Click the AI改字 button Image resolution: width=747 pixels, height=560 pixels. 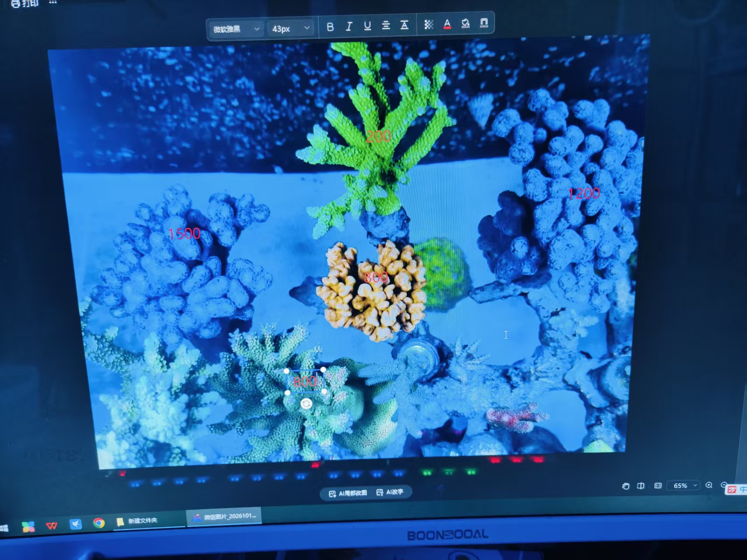tap(390, 492)
